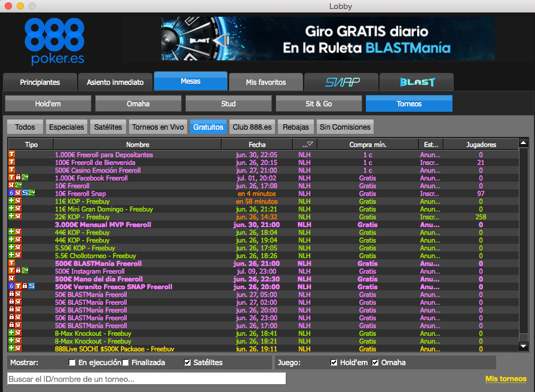Open the BLASTManía Ruleta promo banner
Screen dimensions: 535x392
point(328,39)
